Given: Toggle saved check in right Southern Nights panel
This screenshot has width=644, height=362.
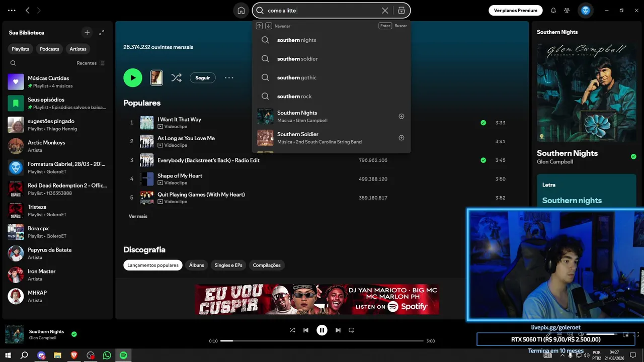Looking at the screenshot, I should 633,156.
